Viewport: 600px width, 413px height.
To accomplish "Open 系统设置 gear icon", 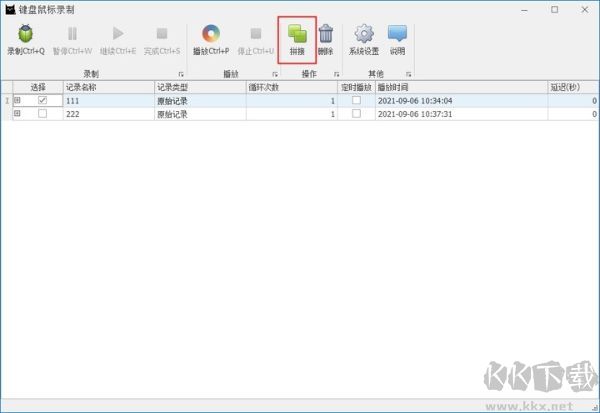I will [x=364, y=34].
